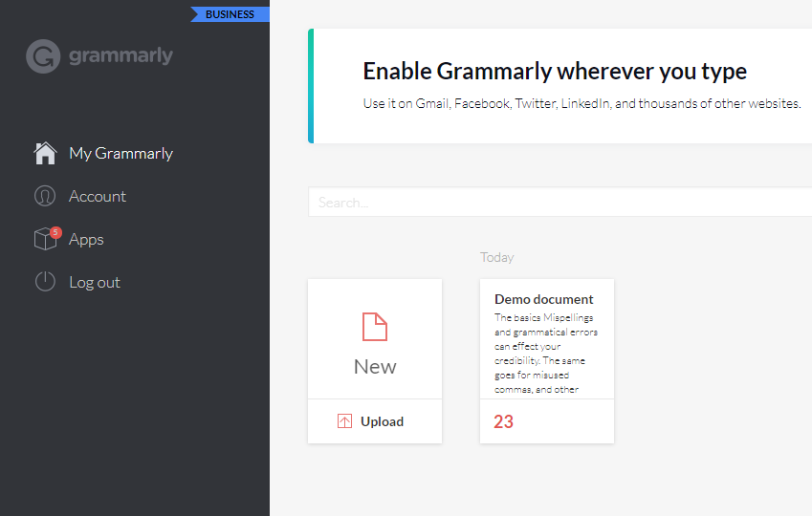Click the grammarly wordmark text
The height and width of the screenshot is (516, 812).
(121, 55)
